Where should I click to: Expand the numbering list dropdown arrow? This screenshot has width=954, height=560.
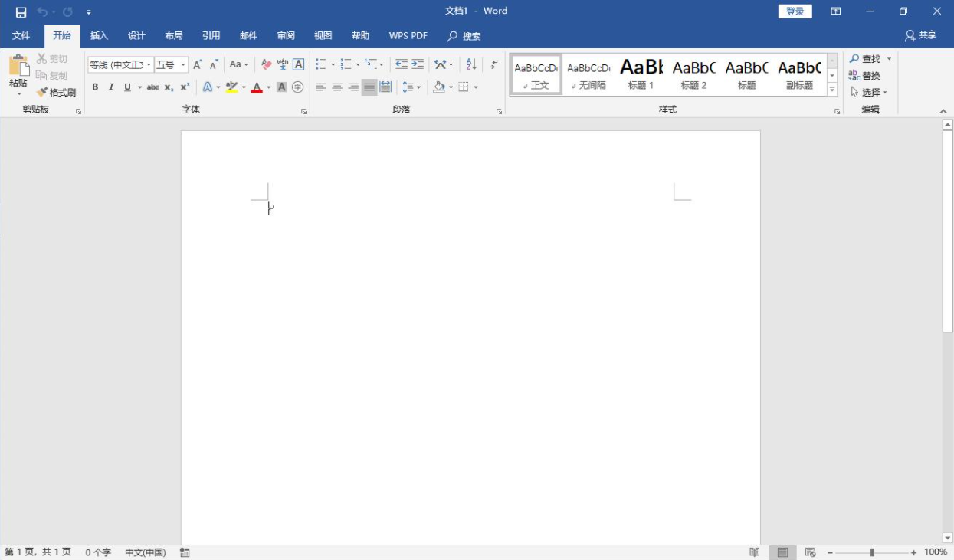(x=358, y=65)
